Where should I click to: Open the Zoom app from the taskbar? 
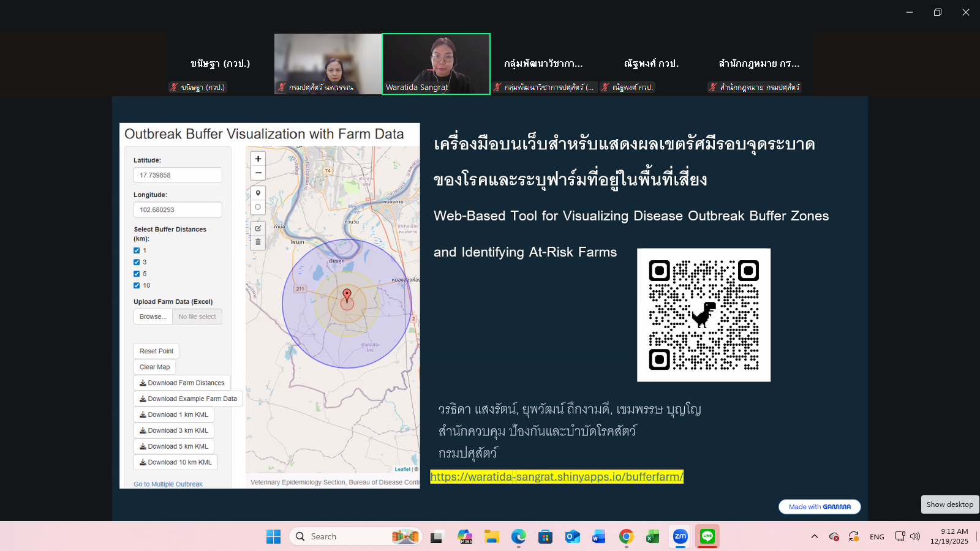pos(680,536)
